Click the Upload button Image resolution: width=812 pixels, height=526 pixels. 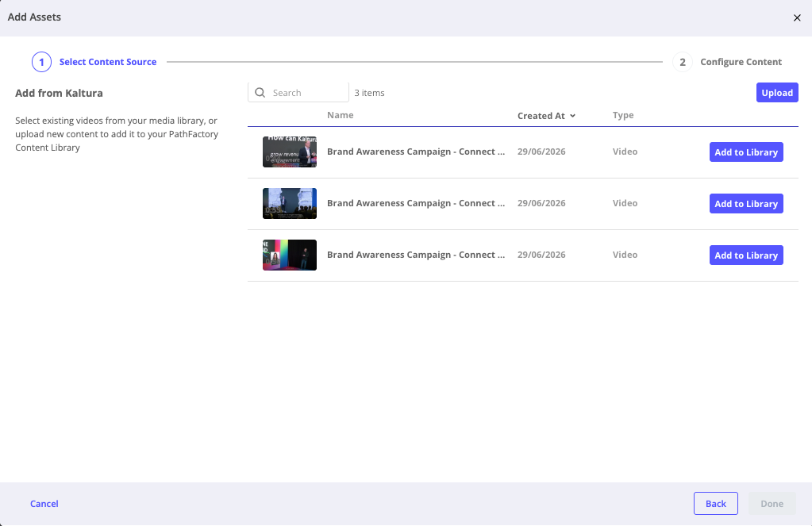(x=777, y=93)
